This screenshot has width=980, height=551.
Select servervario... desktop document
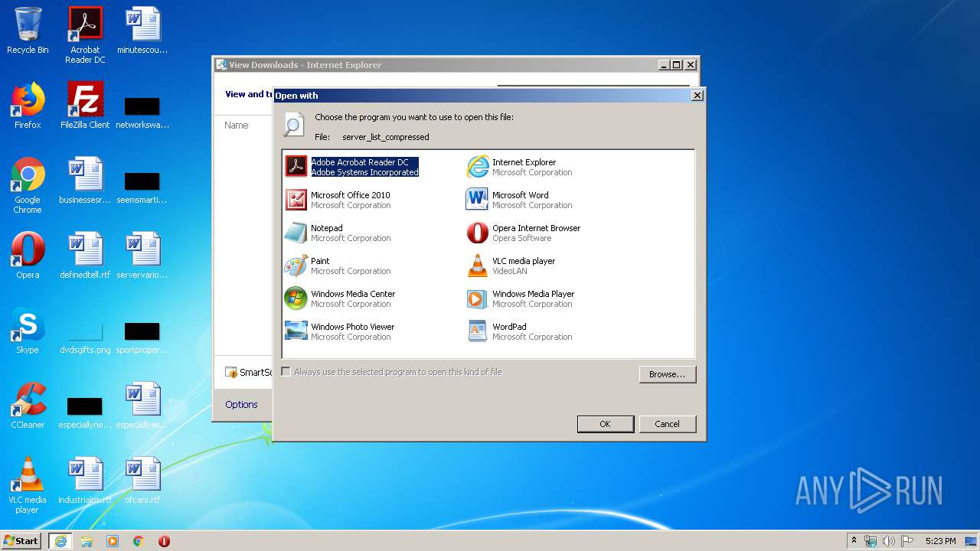pos(142,256)
